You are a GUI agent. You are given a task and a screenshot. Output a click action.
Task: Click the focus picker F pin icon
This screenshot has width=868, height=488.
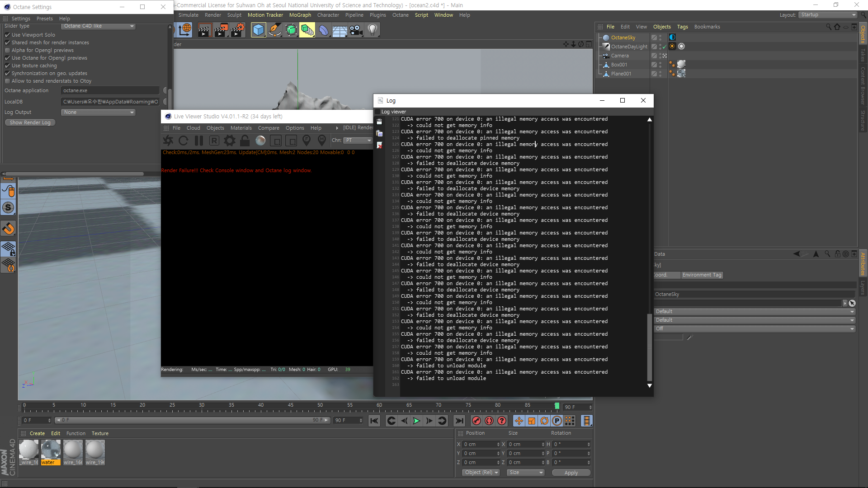pos(307,141)
